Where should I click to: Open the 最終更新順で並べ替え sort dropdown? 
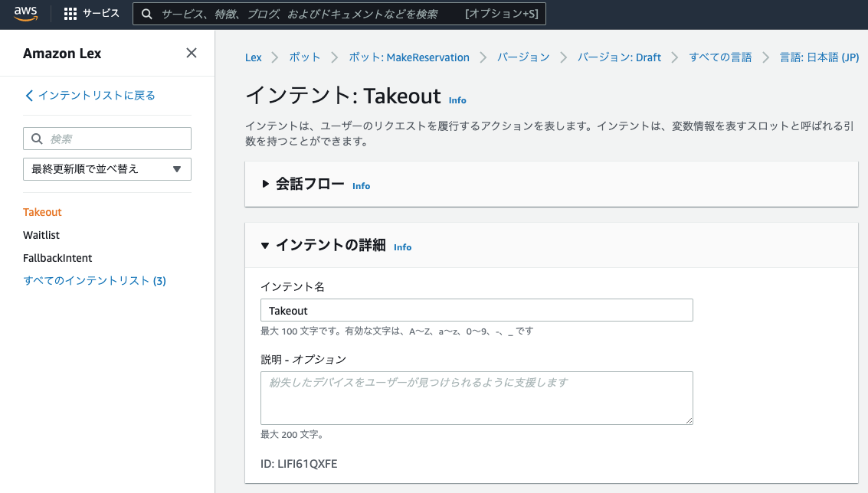click(107, 169)
